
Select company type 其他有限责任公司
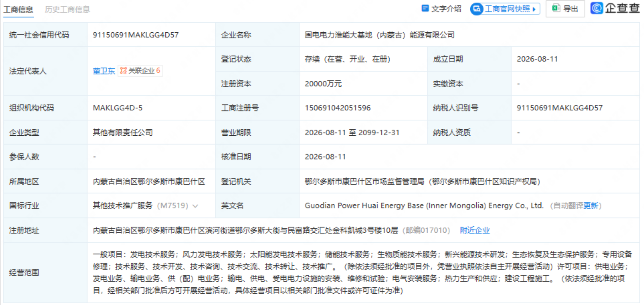[123, 133]
